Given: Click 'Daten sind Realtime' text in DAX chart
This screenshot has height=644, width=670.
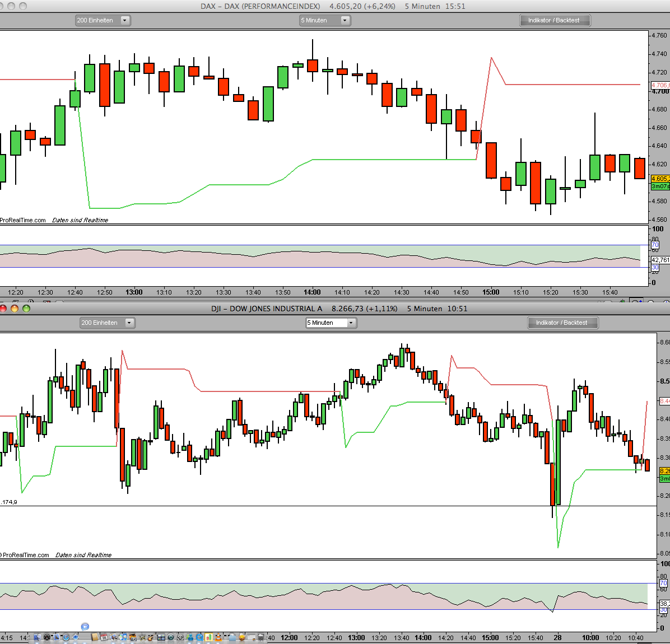Looking at the screenshot, I should [80, 220].
